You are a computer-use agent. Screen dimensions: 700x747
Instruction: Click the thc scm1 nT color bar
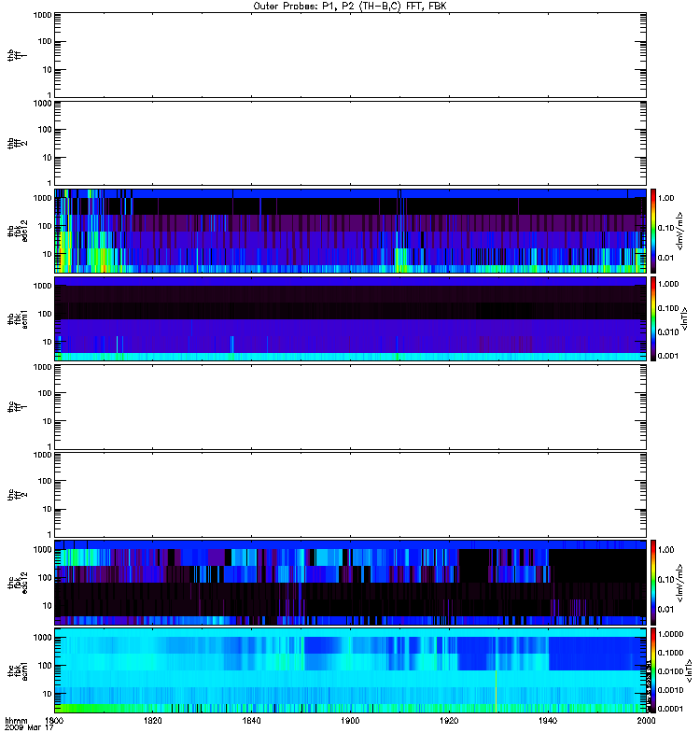653,670
